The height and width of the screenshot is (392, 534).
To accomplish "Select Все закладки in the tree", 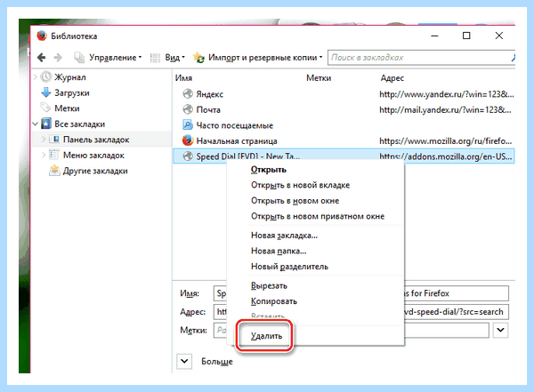I will 80,124.
